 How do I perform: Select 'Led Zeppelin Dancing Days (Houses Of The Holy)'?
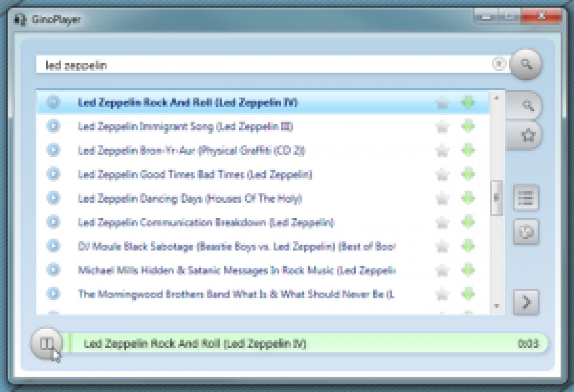[190, 198]
